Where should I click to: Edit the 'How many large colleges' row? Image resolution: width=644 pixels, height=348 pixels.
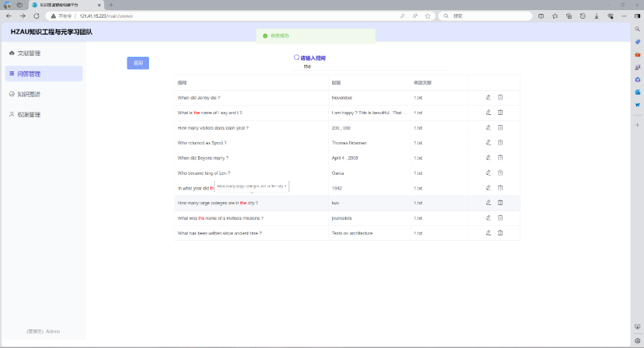point(488,202)
